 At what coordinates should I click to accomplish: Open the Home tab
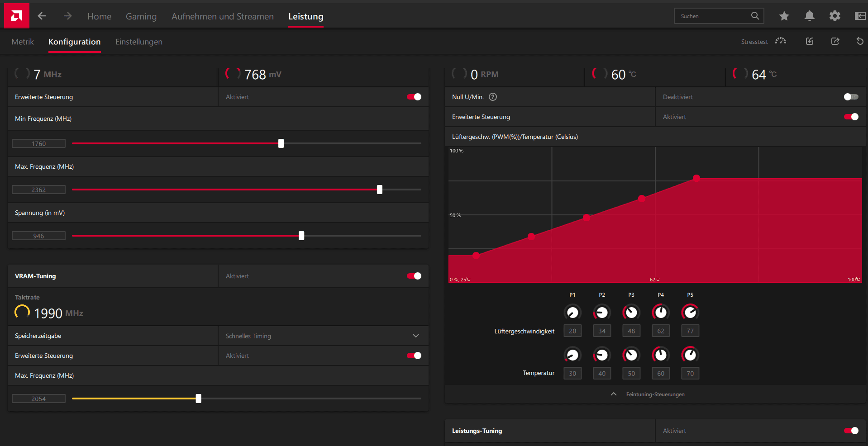pyautogui.click(x=99, y=16)
